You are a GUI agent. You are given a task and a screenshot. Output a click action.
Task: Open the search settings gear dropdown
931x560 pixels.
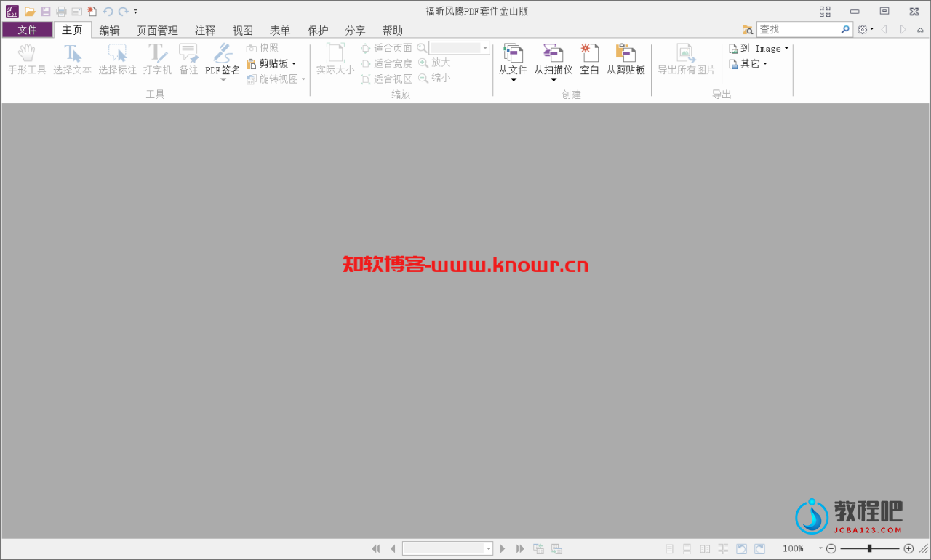pyautogui.click(x=865, y=30)
